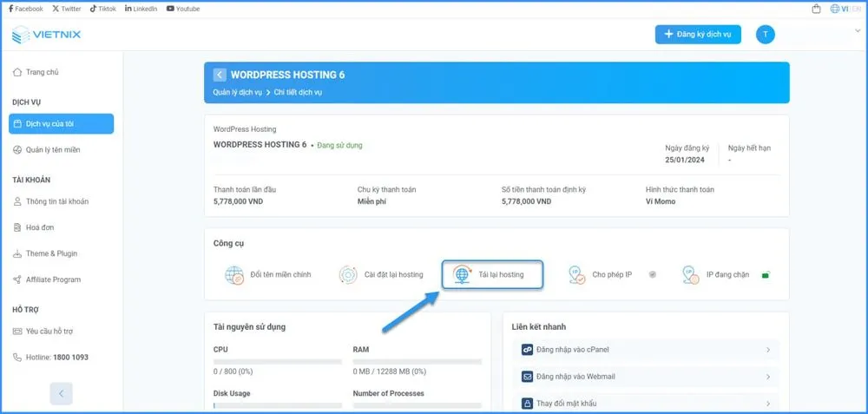The width and height of the screenshot is (868, 414).
Task: Click the back arrow beside WORDPRESS HOSTING 6
Action: [220, 75]
